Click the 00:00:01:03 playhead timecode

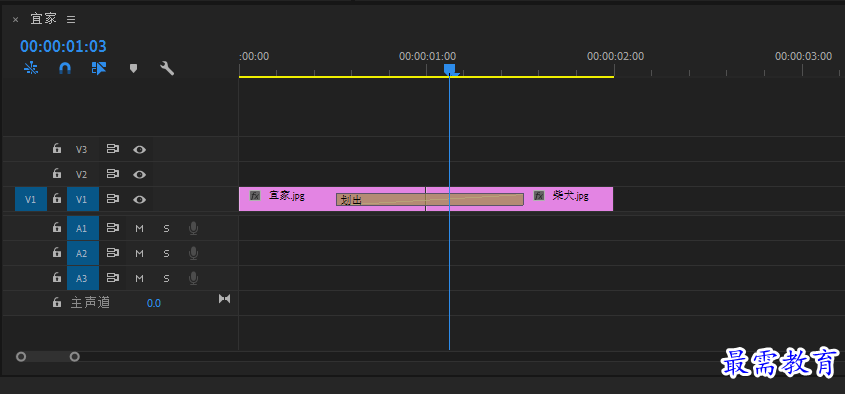coord(63,46)
